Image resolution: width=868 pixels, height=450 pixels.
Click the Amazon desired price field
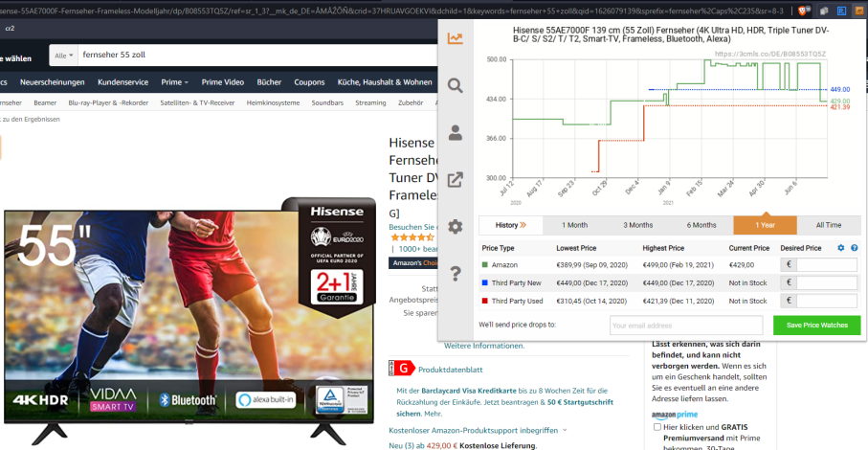pos(827,264)
